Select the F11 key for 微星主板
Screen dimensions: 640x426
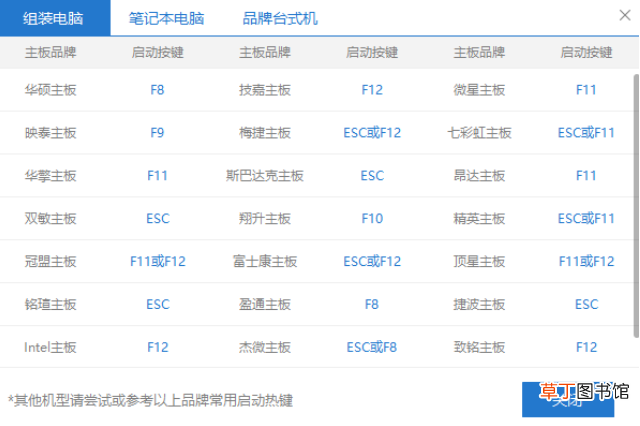coord(586,90)
